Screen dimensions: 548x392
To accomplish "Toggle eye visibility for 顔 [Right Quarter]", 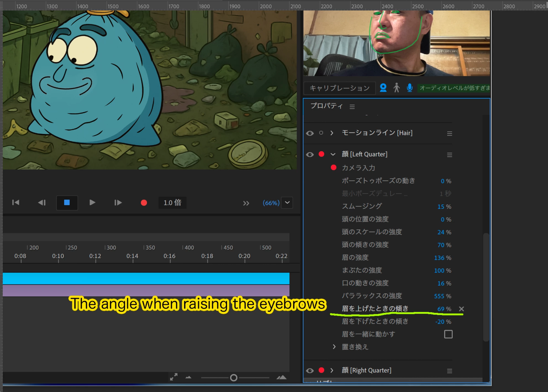I will (310, 371).
